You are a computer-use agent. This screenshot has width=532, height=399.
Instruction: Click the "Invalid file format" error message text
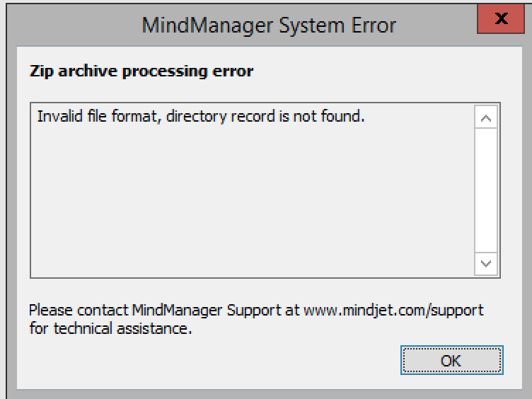(200, 116)
